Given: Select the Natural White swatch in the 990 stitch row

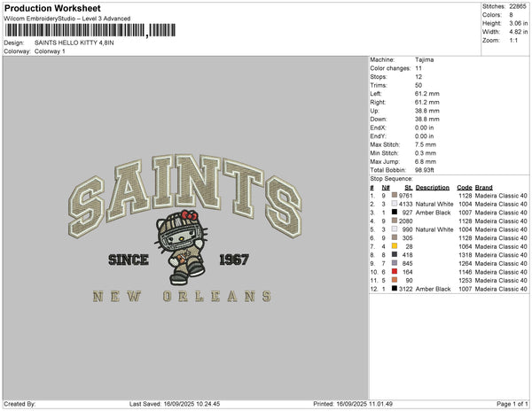Looking at the screenshot, I should (x=395, y=229).
